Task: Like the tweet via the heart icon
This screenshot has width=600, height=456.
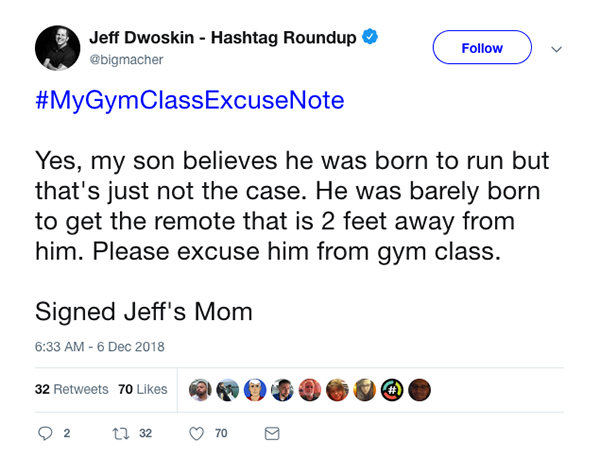Action: coord(196,434)
